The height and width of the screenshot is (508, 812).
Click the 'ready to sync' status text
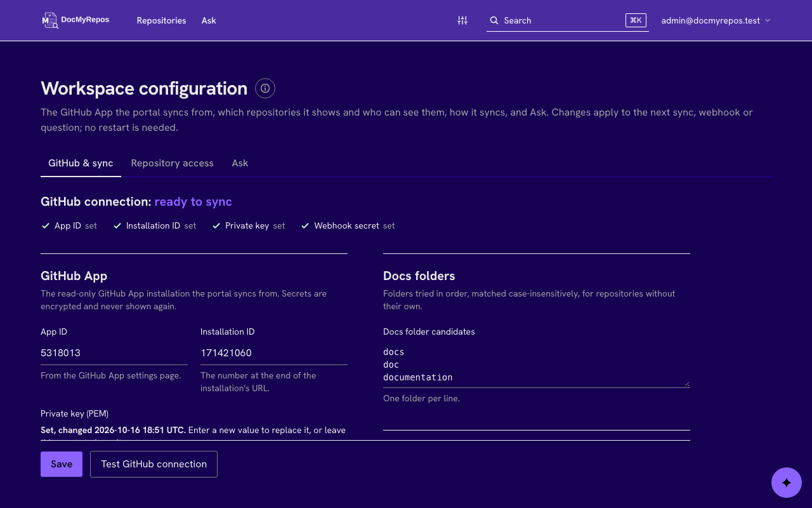pyautogui.click(x=193, y=201)
